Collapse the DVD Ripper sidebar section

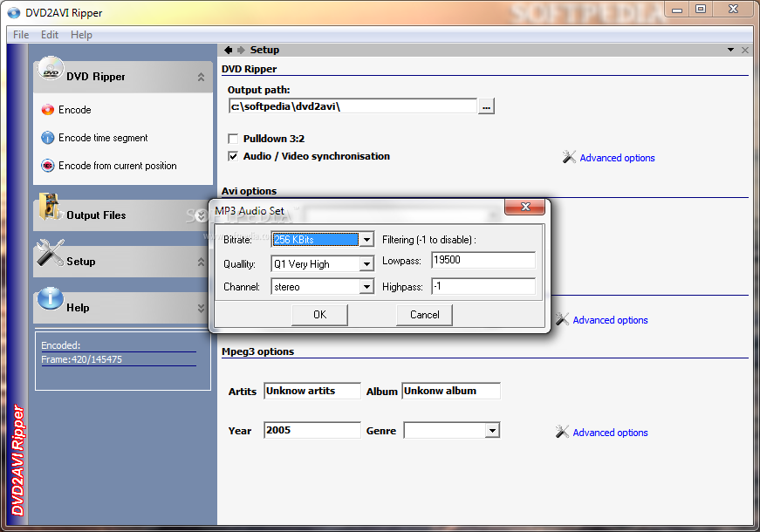click(x=201, y=77)
